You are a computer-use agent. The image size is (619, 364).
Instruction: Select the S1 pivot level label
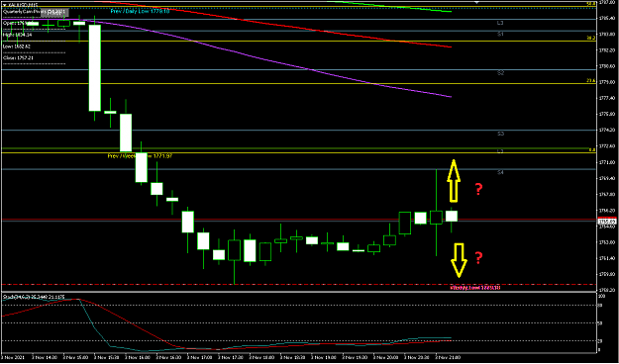[x=500, y=35]
